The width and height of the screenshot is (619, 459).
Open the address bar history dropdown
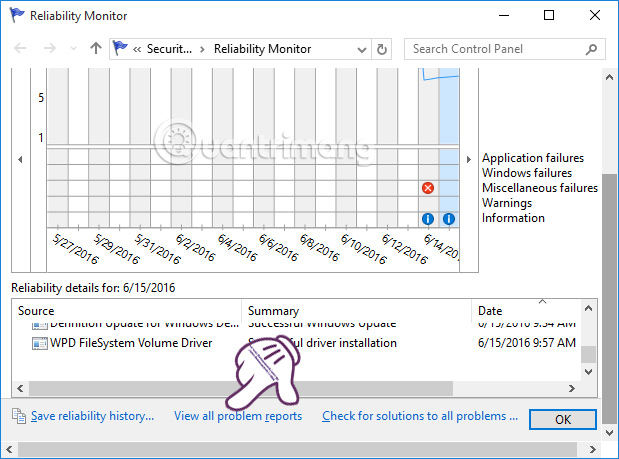click(362, 50)
